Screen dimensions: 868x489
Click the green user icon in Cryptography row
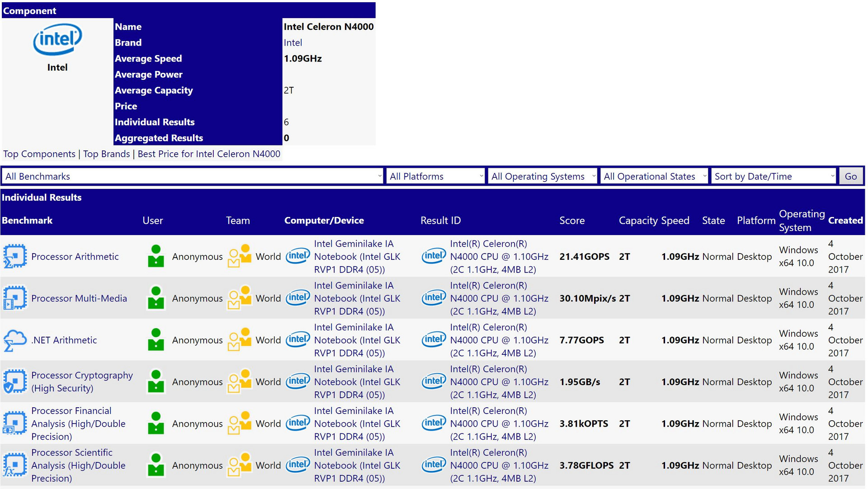pos(156,382)
